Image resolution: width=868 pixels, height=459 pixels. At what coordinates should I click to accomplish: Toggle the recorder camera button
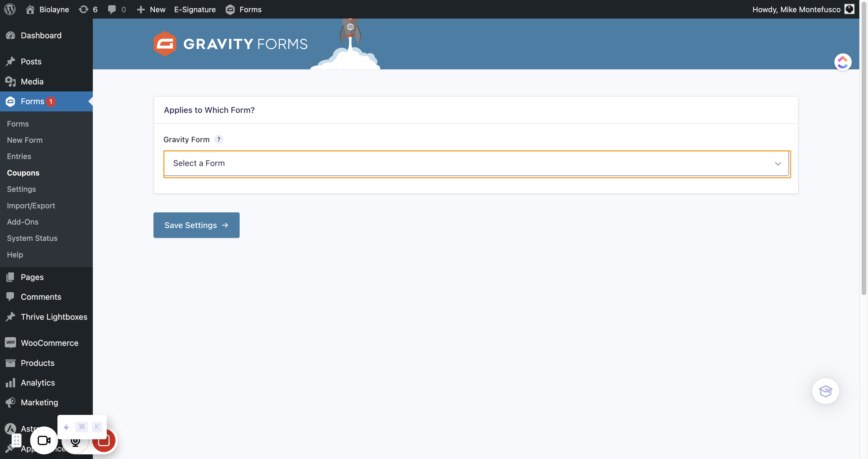[x=44, y=440]
